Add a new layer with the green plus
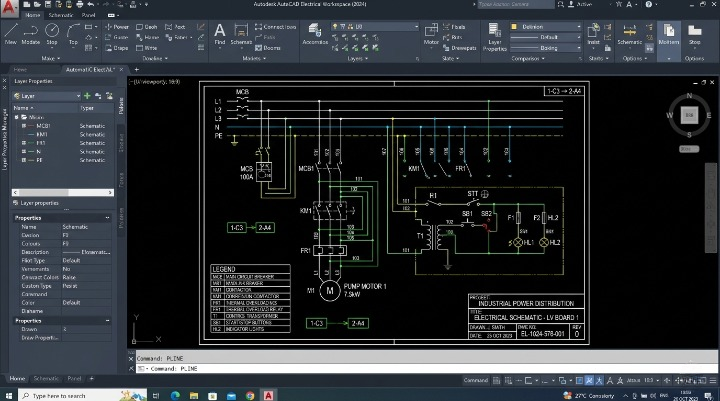Image resolution: width=720 pixels, height=401 pixels. point(88,96)
